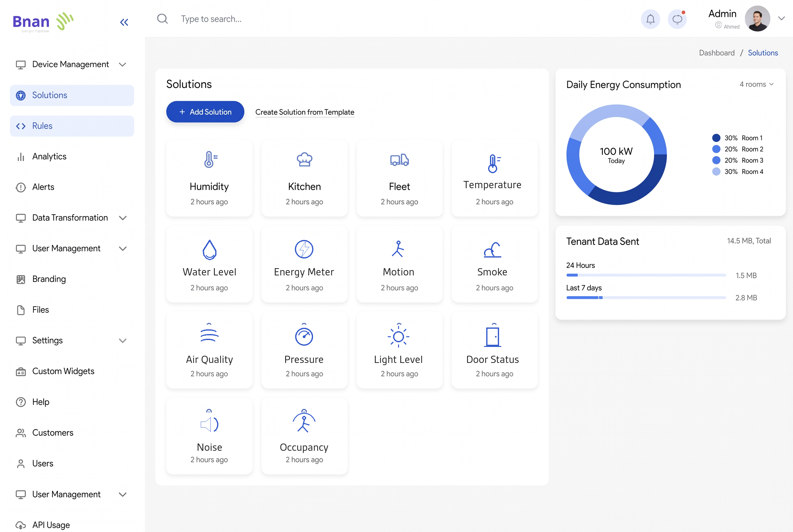The image size is (793, 532).
Task: Click the Help question mark icon
Action: click(21, 402)
